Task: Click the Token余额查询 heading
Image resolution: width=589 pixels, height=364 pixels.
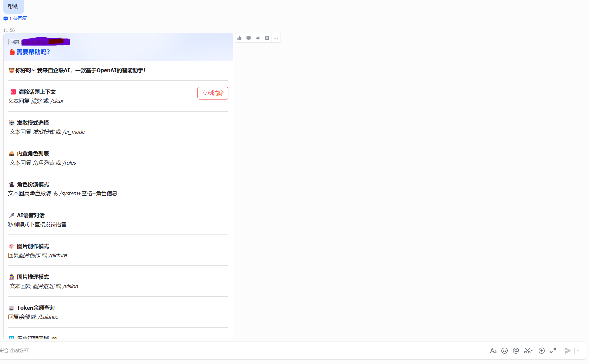Action: (35, 308)
